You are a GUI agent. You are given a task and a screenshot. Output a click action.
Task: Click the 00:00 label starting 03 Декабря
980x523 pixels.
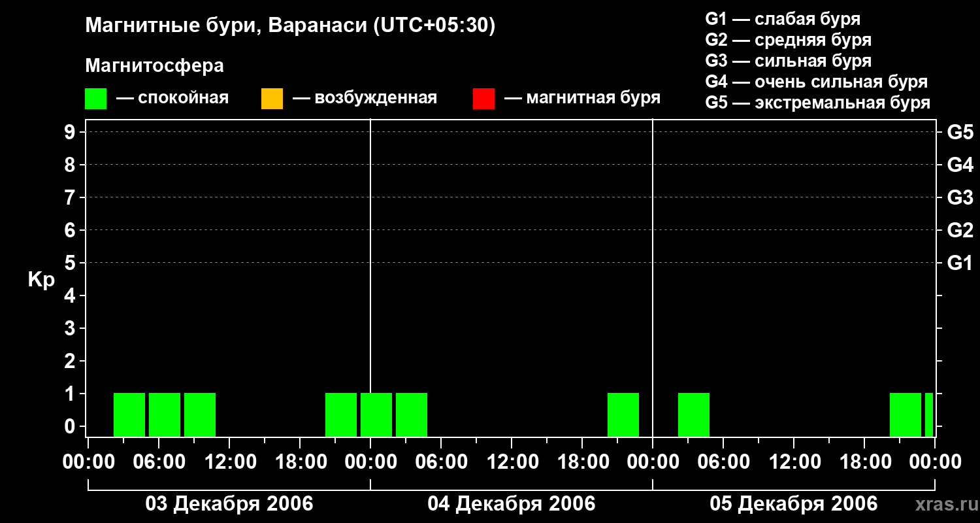coord(89,462)
